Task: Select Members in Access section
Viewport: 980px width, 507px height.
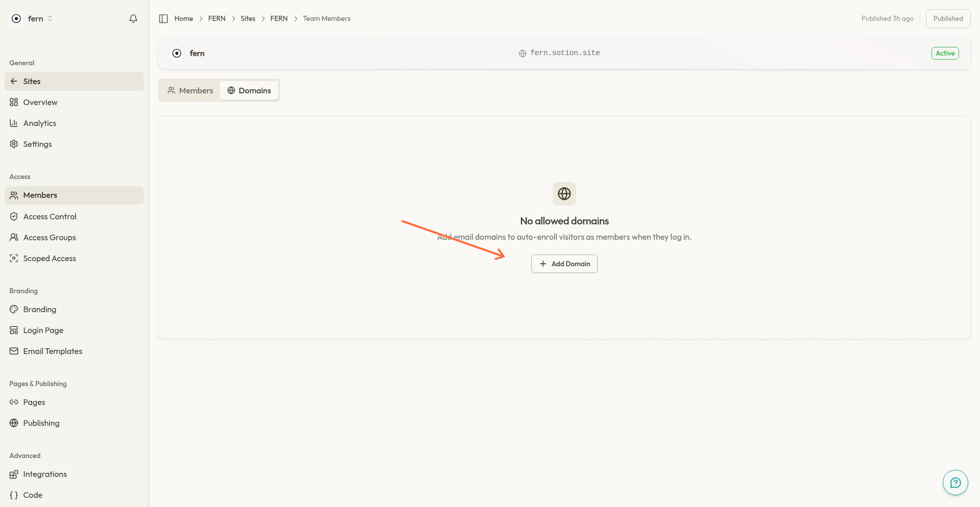Action: click(74, 195)
